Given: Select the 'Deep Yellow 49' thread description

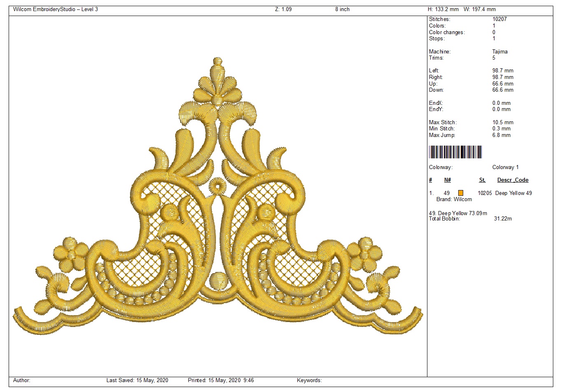Looking at the screenshot, I should pos(513,193).
